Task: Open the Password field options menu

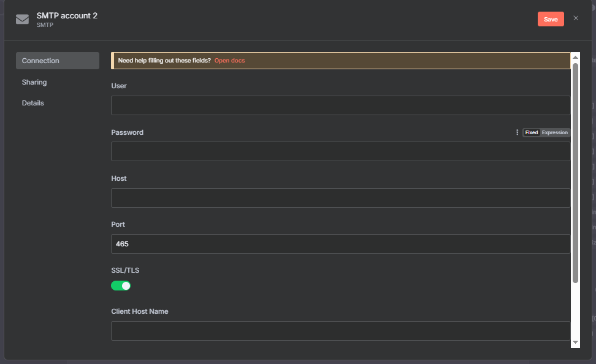Action: 517,132
